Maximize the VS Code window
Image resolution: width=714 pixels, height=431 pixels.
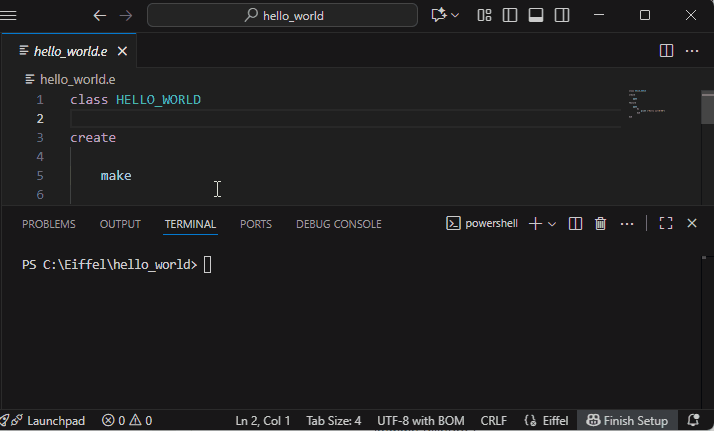(645, 15)
